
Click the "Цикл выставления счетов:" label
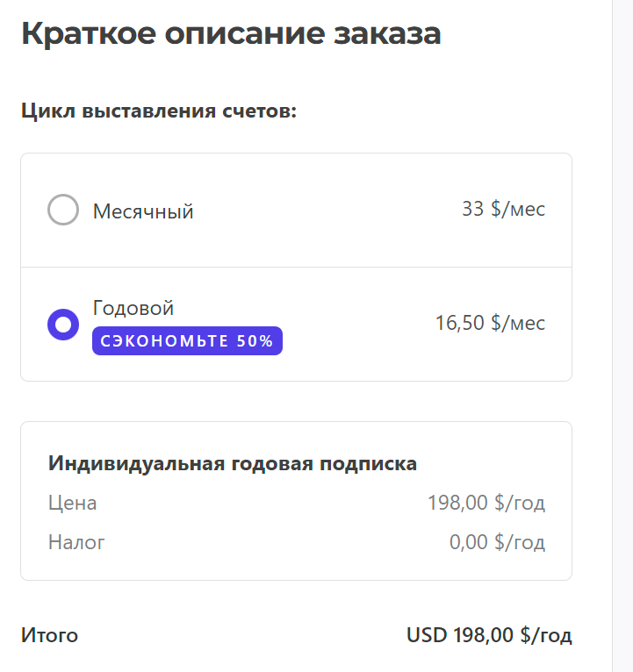159,111
